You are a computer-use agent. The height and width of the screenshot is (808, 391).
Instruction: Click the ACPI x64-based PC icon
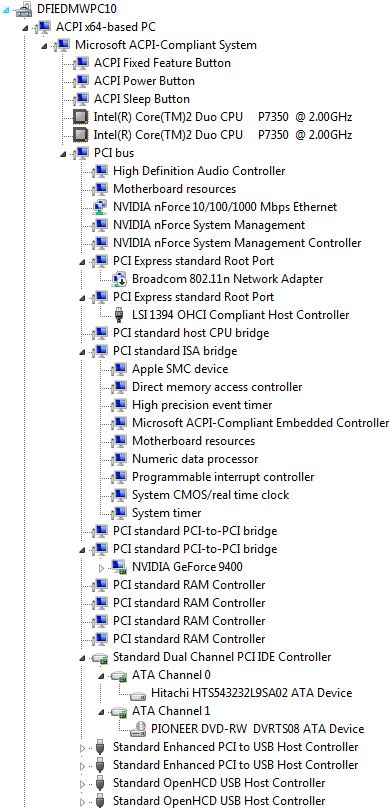pos(43,27)
